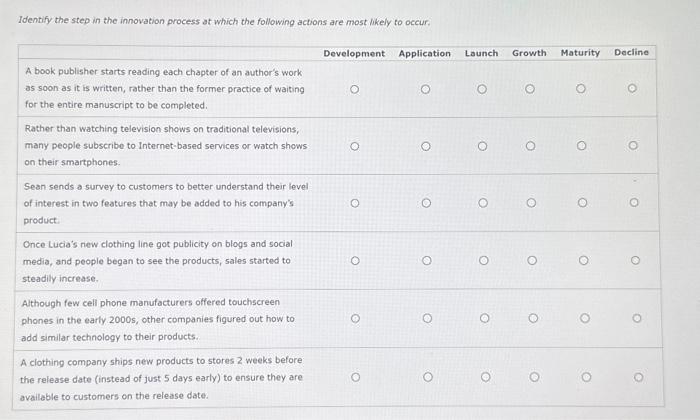Choose Launch for clothing company shipping row
This screenshot has height=420, width=700.
(x=486, y=377)
